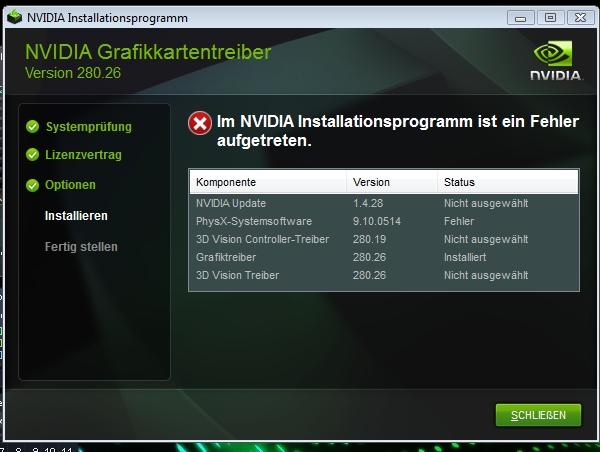The width and height of the screenshot is (600, 452).
Task: Select the NVIDIA Update row
Action: pos(384,203)
